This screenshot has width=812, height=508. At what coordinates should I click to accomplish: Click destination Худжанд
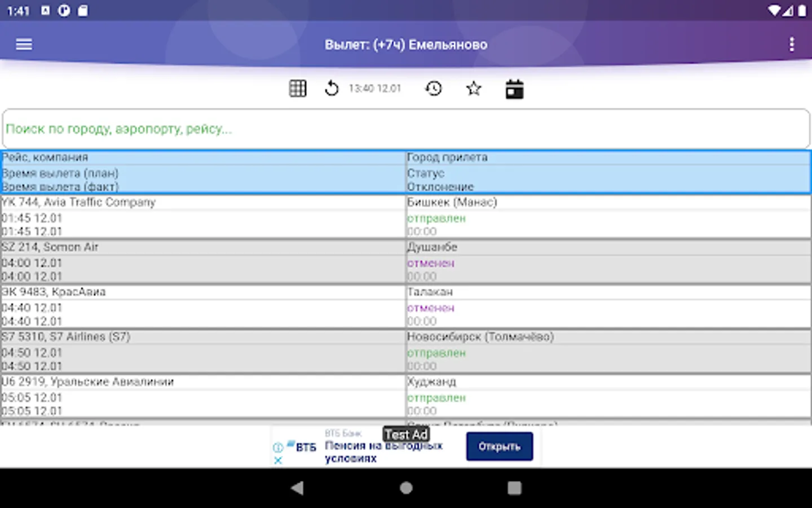(x=431, y=382)
